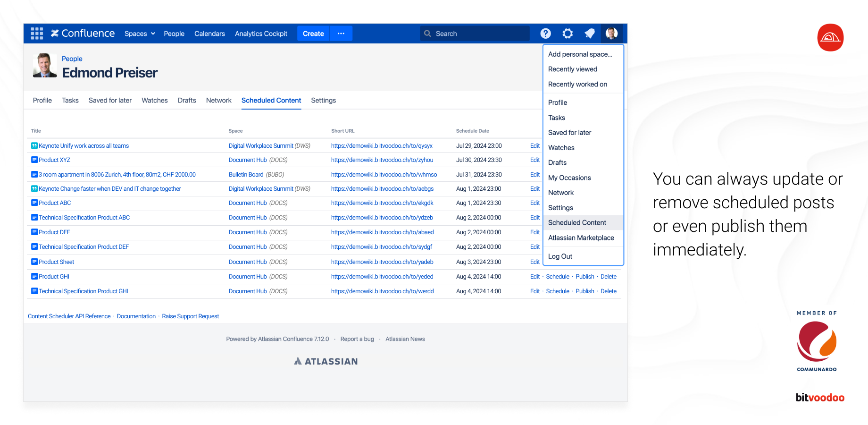Click the red bitvoodoo dome logo
Screen dimensions: 868x425
[x=830, y=37]
